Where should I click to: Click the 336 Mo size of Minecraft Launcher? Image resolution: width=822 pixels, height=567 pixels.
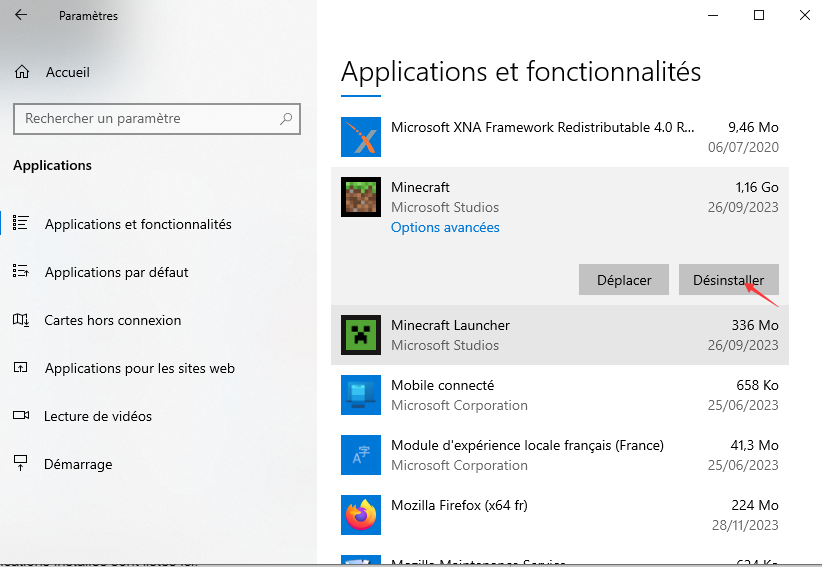(755, 325)
